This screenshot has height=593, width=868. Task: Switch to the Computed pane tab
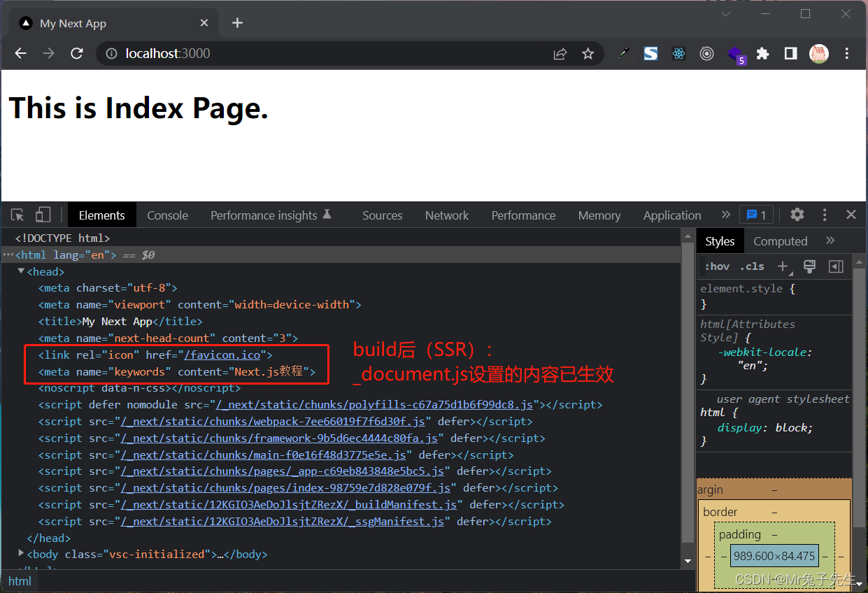(780, 241)
